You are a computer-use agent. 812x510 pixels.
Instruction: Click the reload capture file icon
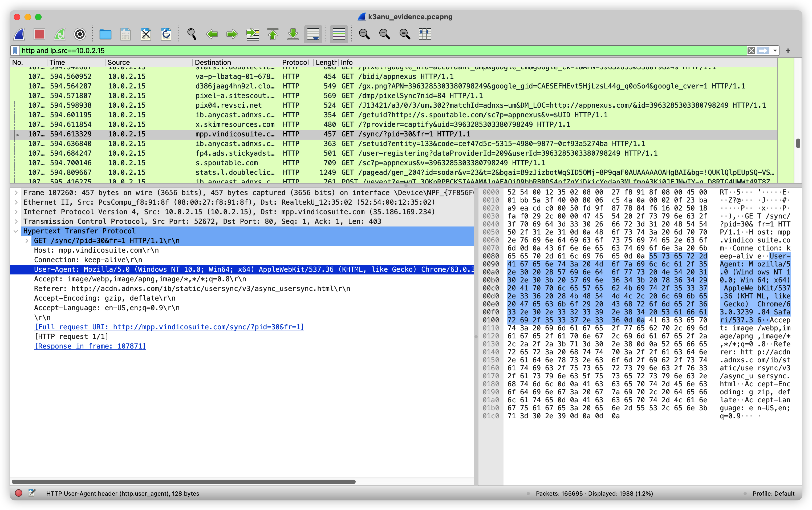click(166, 34)
